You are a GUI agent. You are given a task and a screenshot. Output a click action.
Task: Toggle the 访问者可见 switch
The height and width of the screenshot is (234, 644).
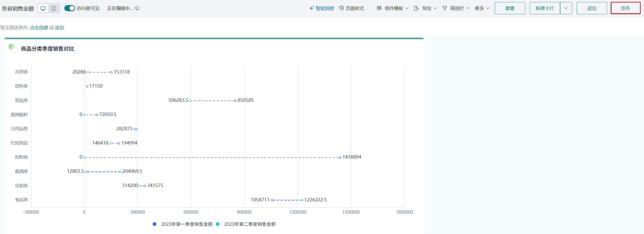(x=69, y=8)
